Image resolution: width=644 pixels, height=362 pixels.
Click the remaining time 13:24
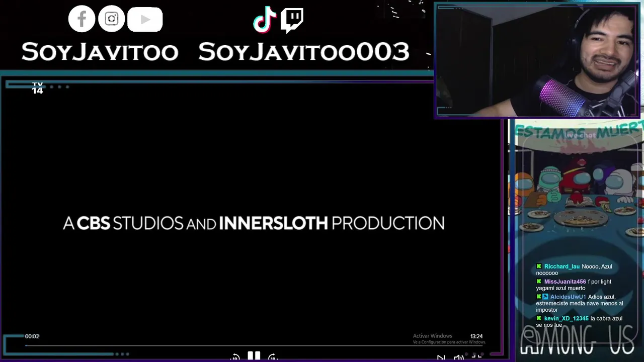coord(476,336)
